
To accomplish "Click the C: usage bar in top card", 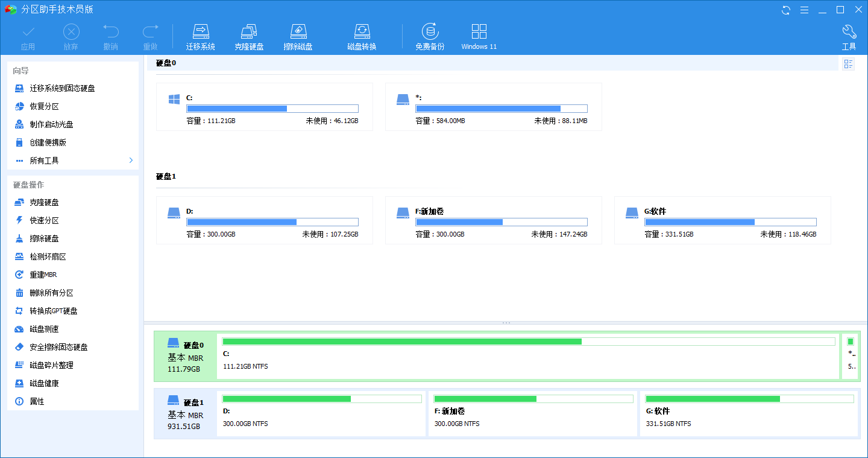I will [x=272, y=109].
